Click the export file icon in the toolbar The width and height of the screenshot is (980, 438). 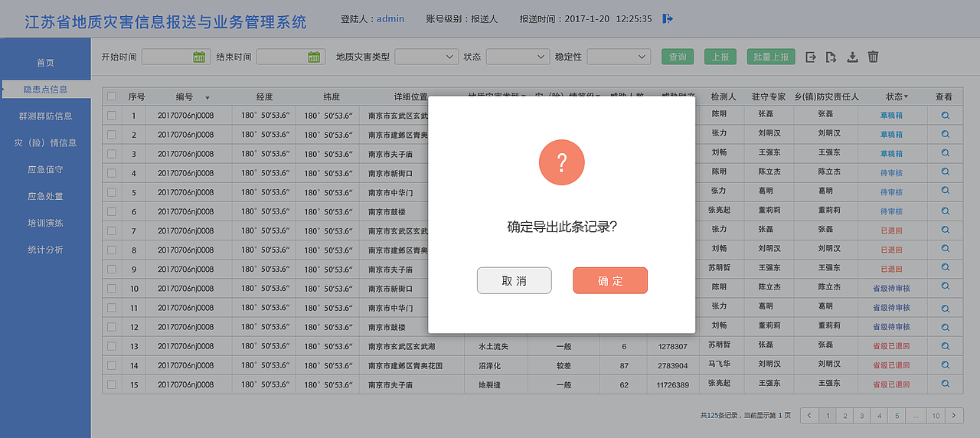(831, 57)
